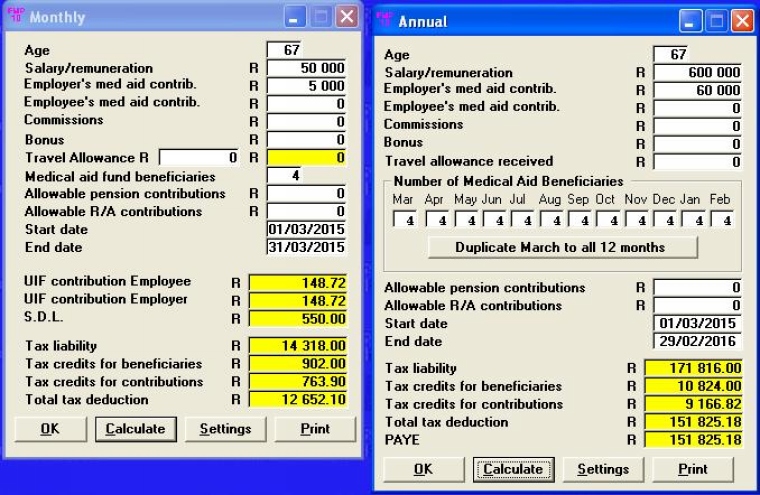Click Allowable R/A contributions field in Monthly
The width and height of the screenshot is (760, 495).
[x=306, y=211]
